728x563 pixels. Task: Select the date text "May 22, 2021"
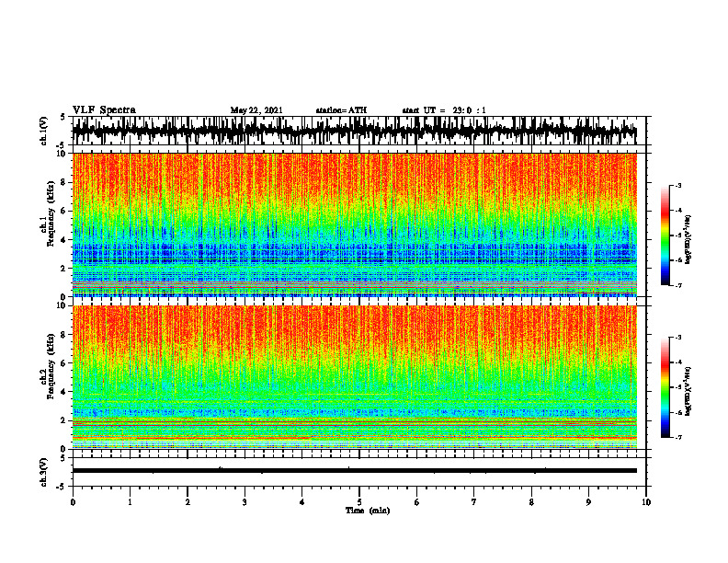pyautogui.click(x=256, y=110)
